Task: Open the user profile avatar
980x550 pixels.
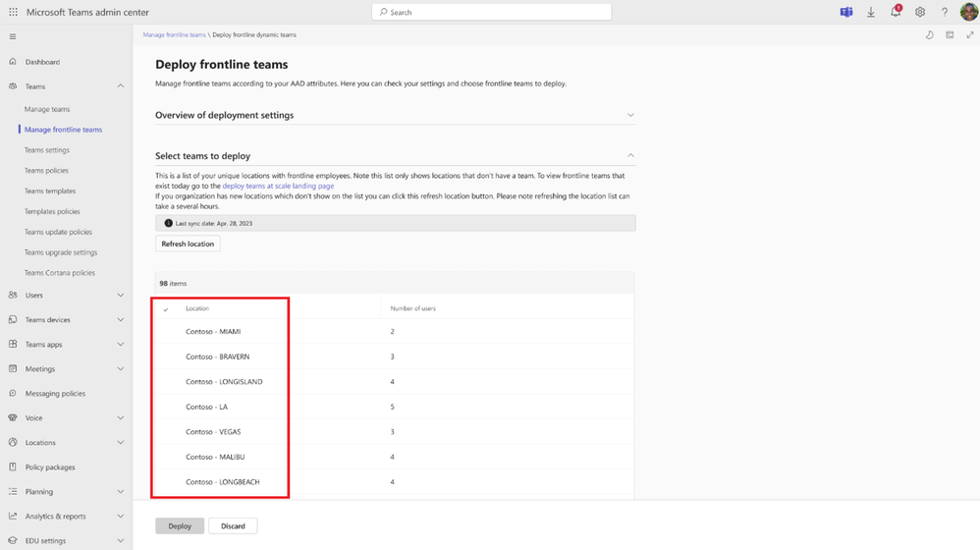Action: point(968,13)
